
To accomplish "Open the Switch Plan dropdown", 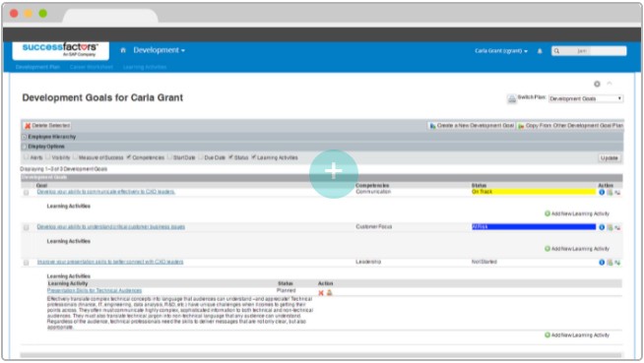I will coord(586,98).
